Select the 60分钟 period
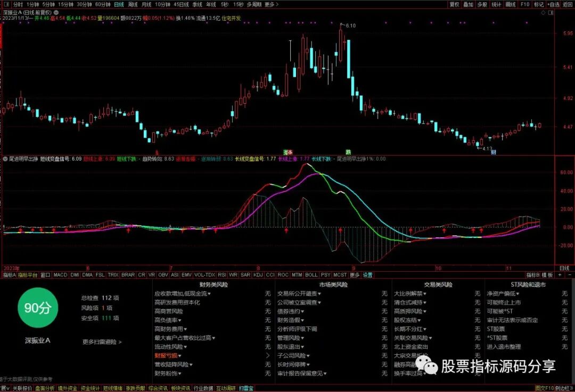 click(x=103, y=4)
